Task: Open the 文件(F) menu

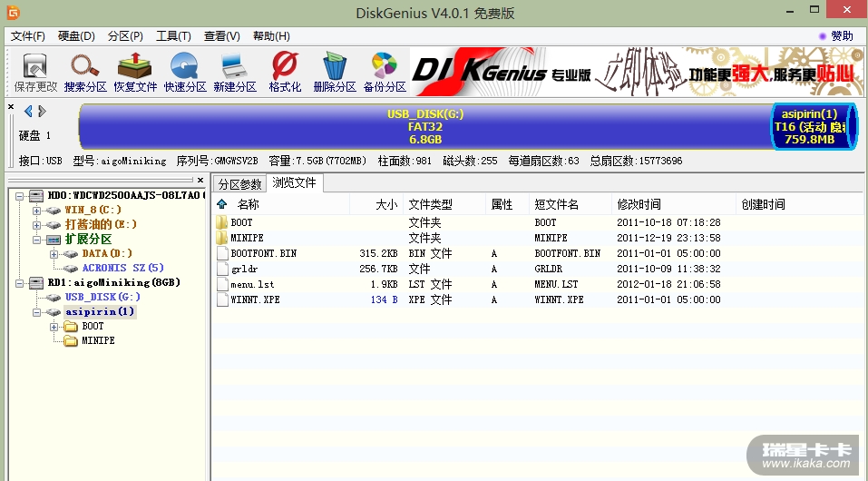Action: [x=28, y=36]
